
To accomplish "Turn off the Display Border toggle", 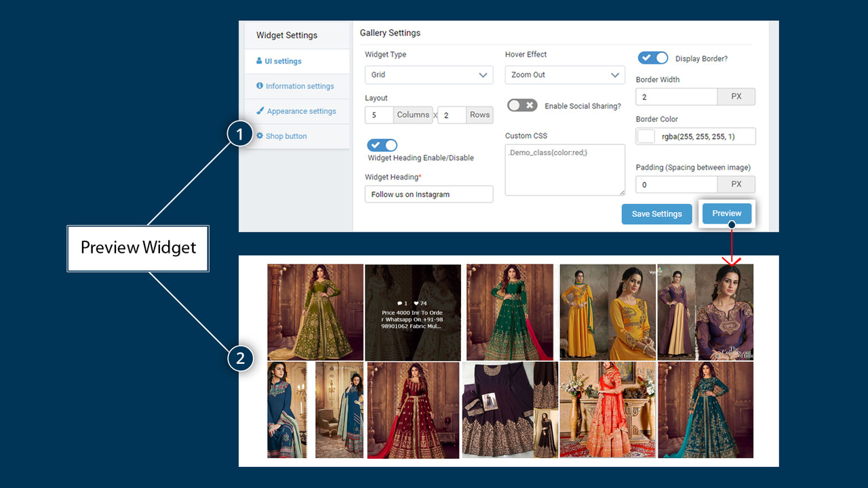I will [x=652, y=58].
